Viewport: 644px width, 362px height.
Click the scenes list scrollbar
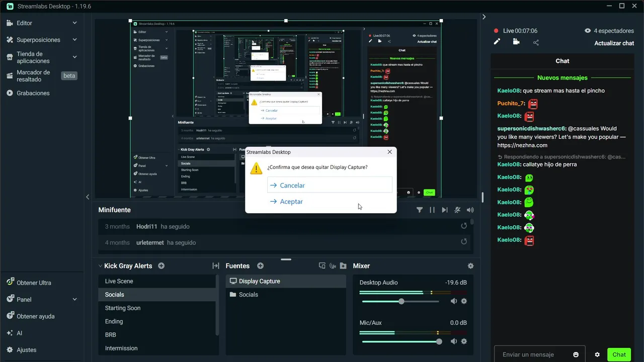click(217, 305)
